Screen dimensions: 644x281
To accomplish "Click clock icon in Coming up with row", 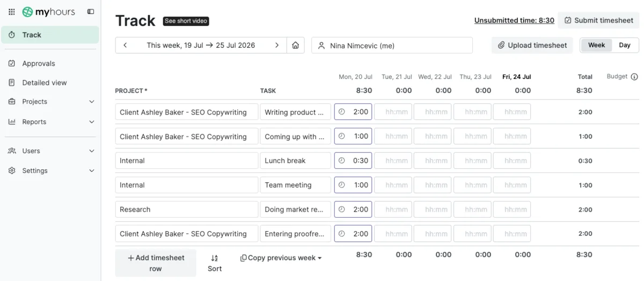I will pos(342,136).
